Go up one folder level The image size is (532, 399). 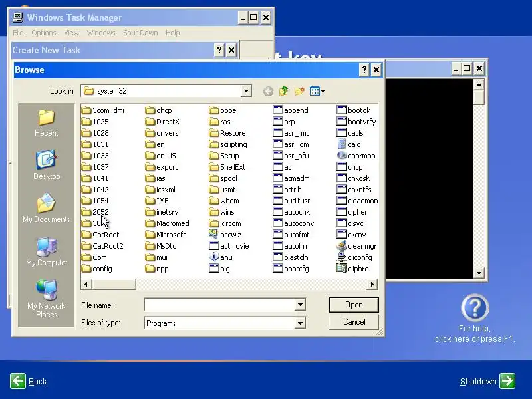point(284,91)
